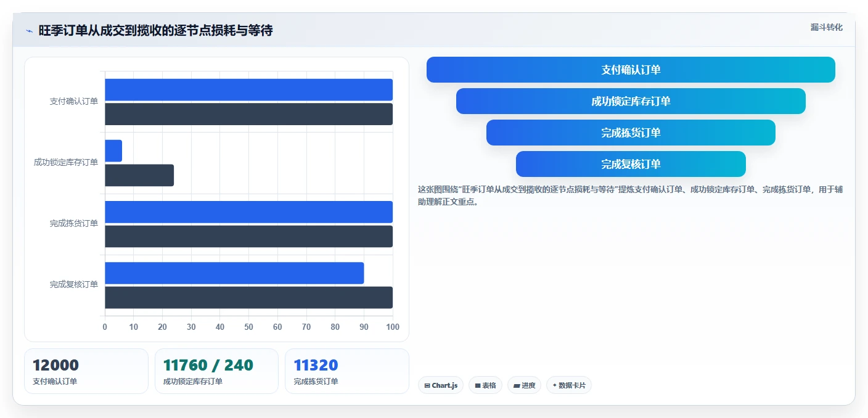Click the 完成复核订单 funnel stage
The image size is (868, 418).
[x=631, y=164]
